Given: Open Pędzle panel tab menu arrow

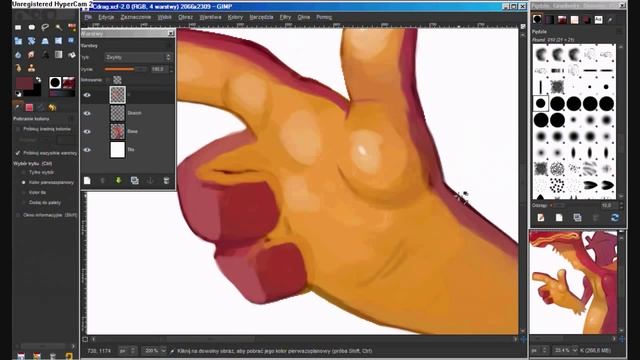Looking at the screenshot, I should [619, 31].
